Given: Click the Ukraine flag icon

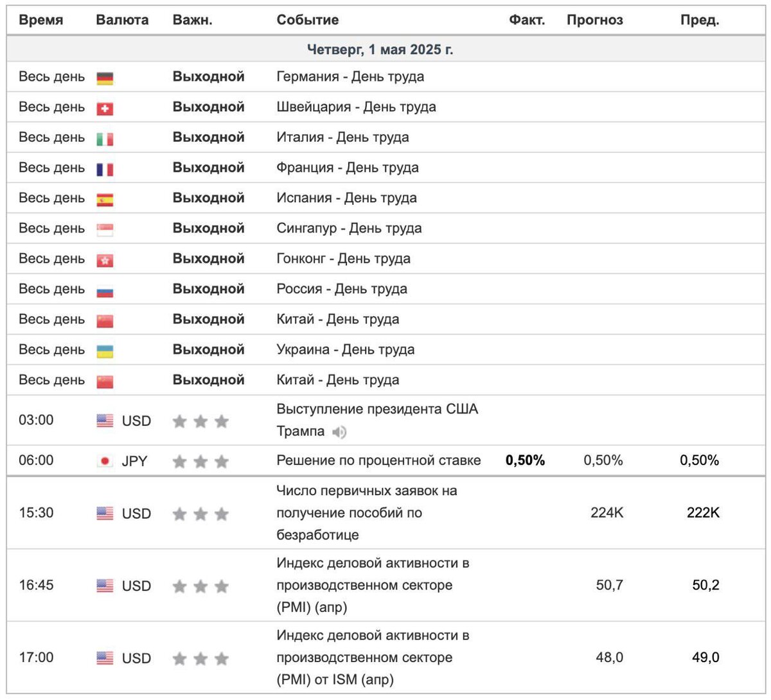Looking at the screenshot, I should pyautogui.click(x=105, y=351).
